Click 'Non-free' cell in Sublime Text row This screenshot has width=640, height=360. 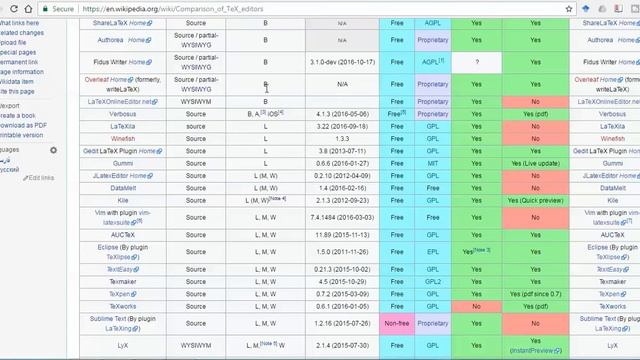click(397, 323)
